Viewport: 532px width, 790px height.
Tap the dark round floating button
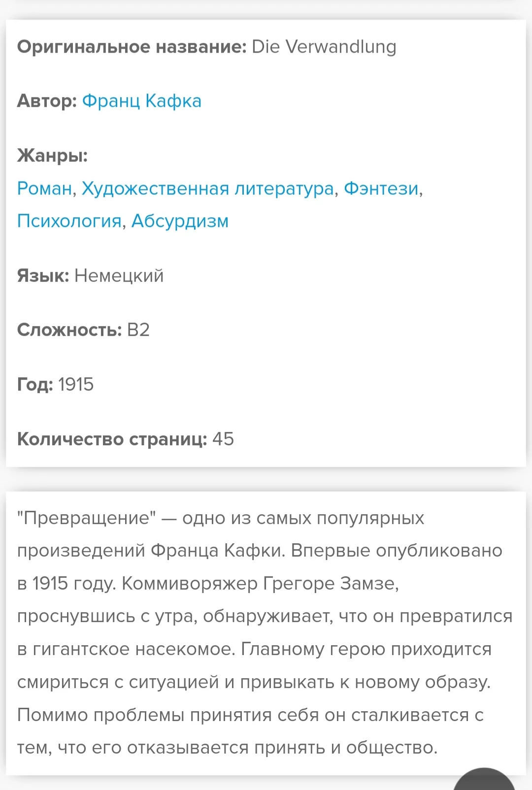pos(484,781)
